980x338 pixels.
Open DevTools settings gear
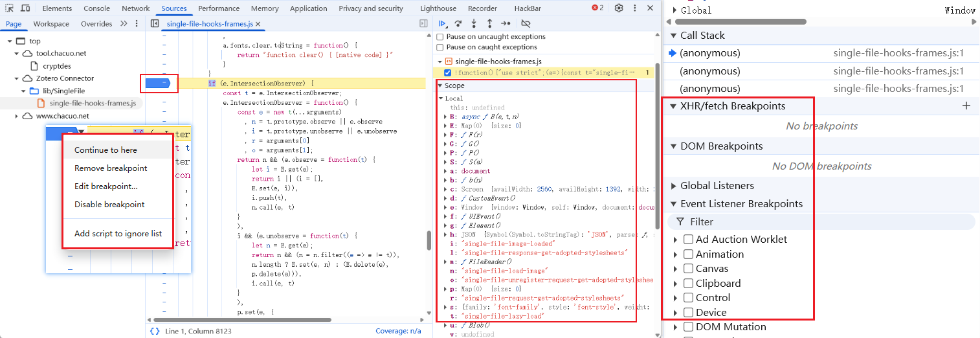coord(619,8)
